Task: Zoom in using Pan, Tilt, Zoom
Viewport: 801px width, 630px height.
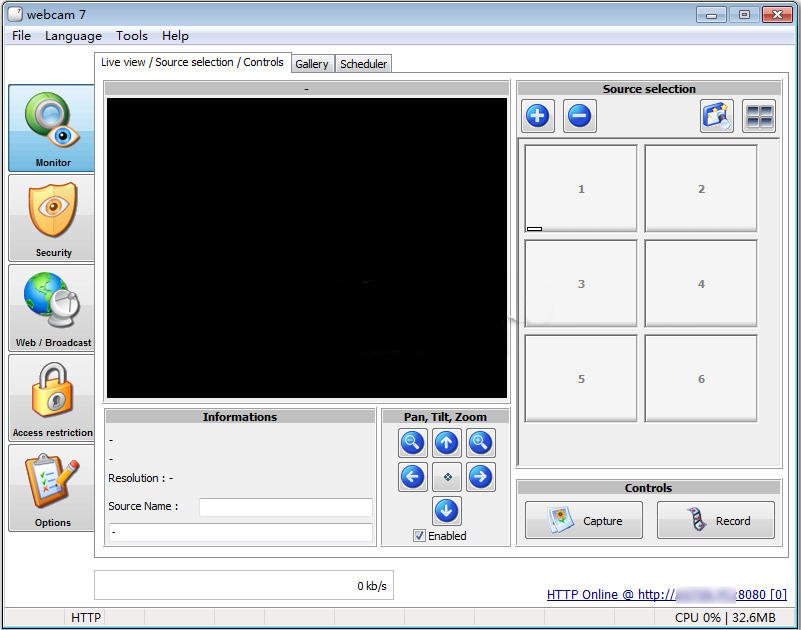Action: (x=480, y=442)
